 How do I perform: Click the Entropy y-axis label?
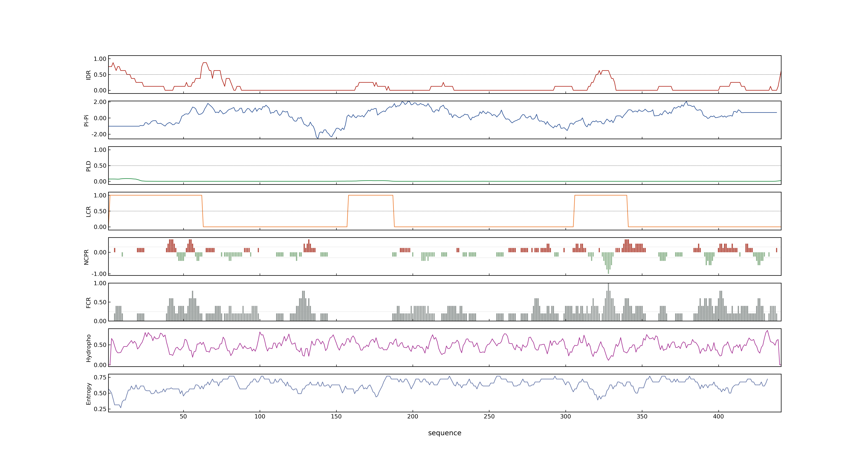(88, 394)
